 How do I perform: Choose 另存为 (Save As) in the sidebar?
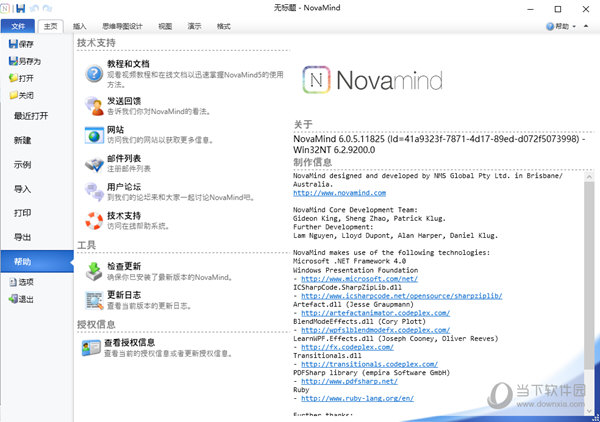click(25, 61)
